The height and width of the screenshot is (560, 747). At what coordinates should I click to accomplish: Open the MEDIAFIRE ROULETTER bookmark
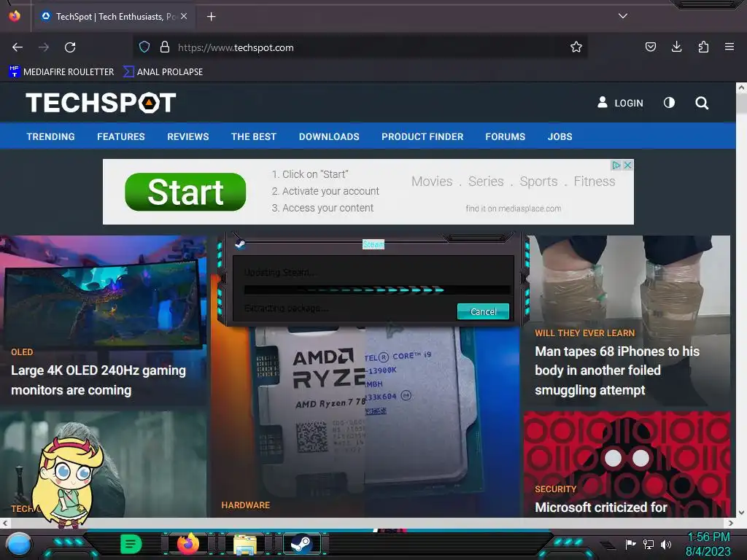(x=61, y=72)
